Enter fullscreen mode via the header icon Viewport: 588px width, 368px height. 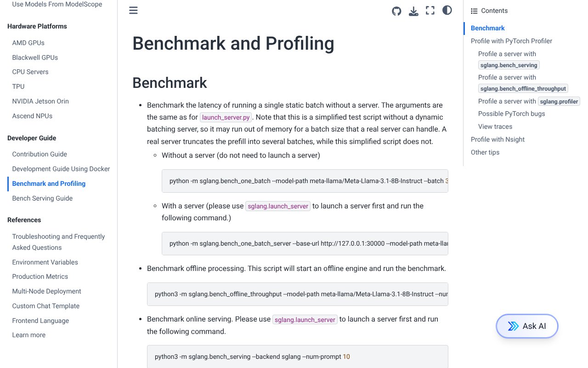(x=430, y=11)
